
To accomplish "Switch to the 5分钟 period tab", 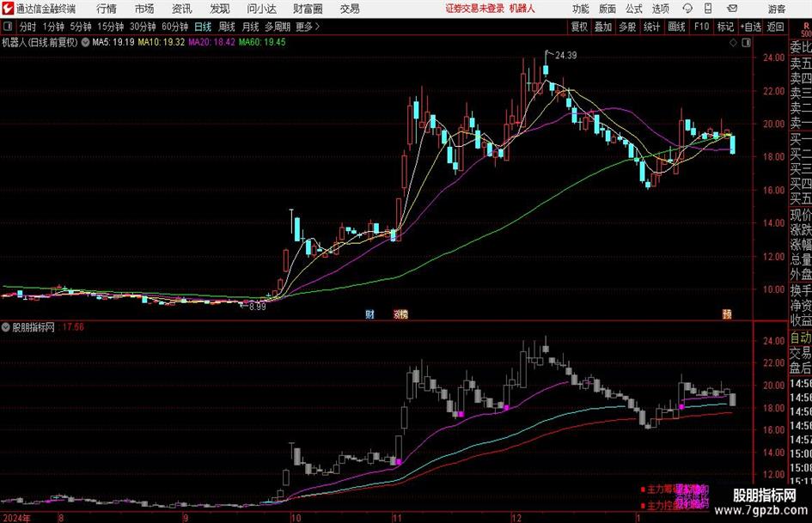I will click(81, 27).
